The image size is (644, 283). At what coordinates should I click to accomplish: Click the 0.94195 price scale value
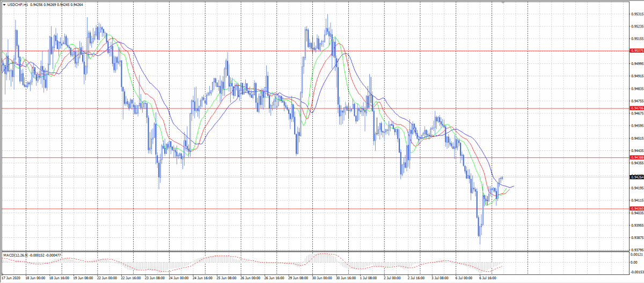coord(637,188)
